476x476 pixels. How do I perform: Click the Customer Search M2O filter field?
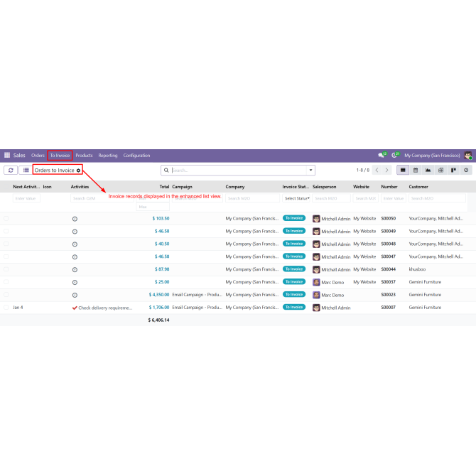[x=437, y=198]
